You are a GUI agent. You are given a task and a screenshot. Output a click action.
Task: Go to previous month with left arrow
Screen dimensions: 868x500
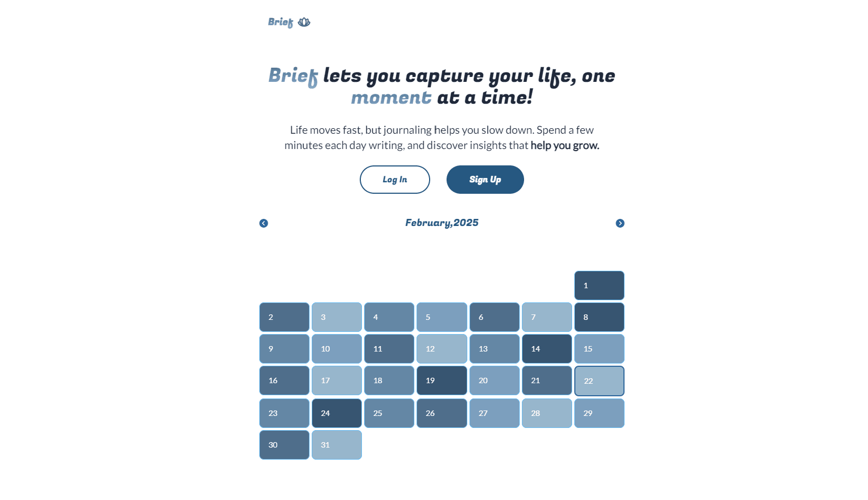264,223
